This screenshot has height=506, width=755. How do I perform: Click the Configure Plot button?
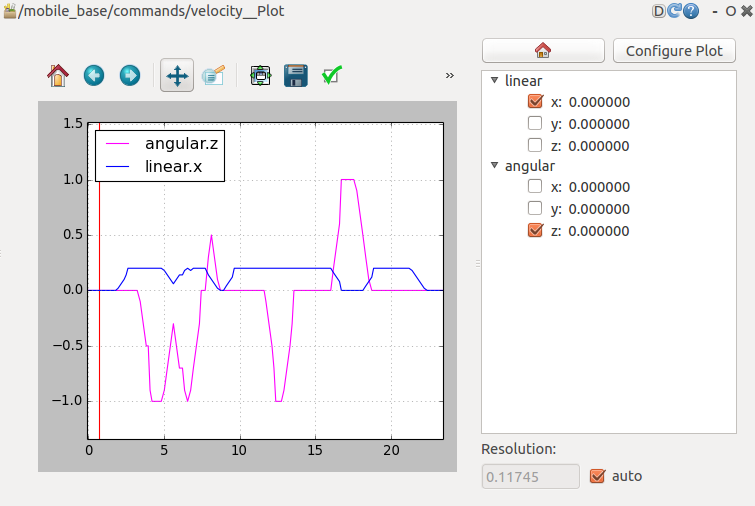coord(674,51)
